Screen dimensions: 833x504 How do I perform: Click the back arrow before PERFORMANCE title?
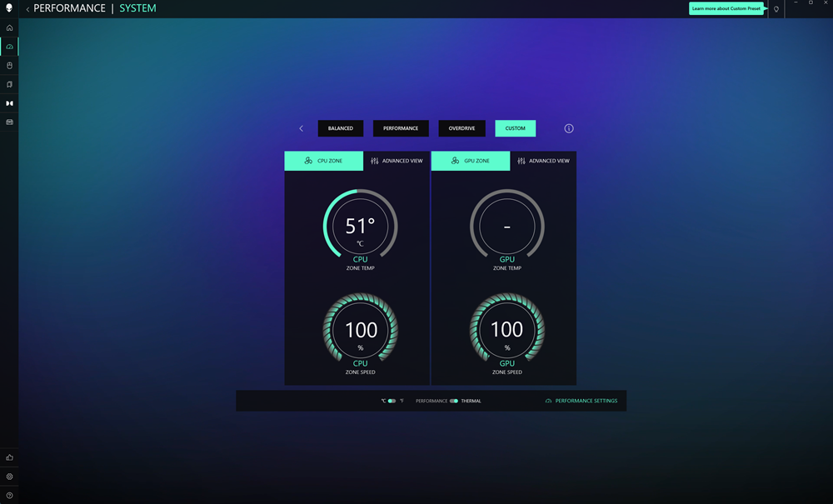tap(27, 9)
